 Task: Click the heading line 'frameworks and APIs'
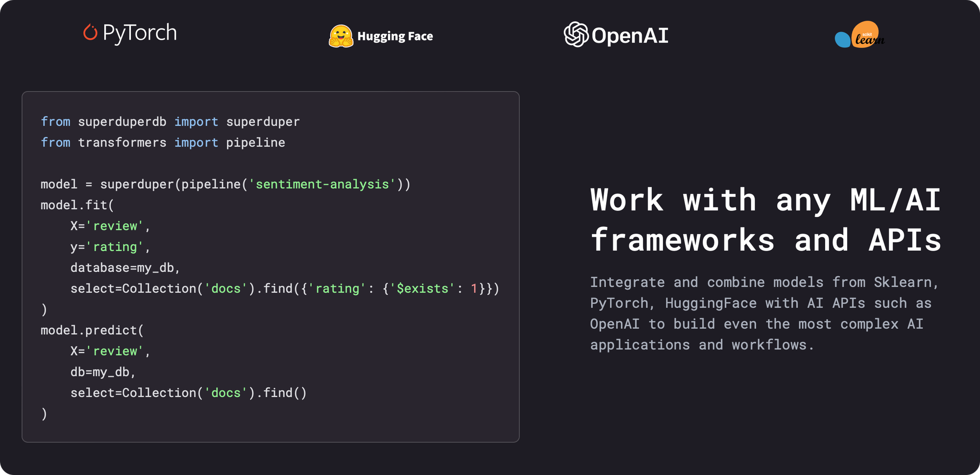(x=765, y=240)
